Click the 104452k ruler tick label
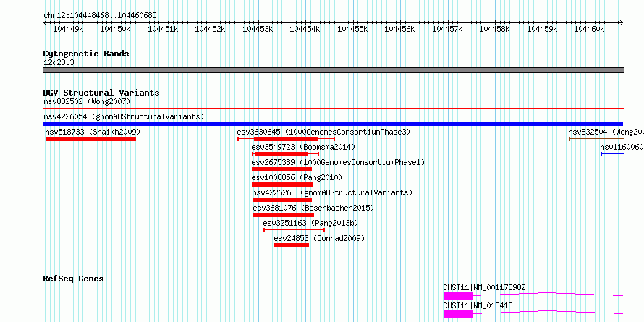 (x=210, y=29)
